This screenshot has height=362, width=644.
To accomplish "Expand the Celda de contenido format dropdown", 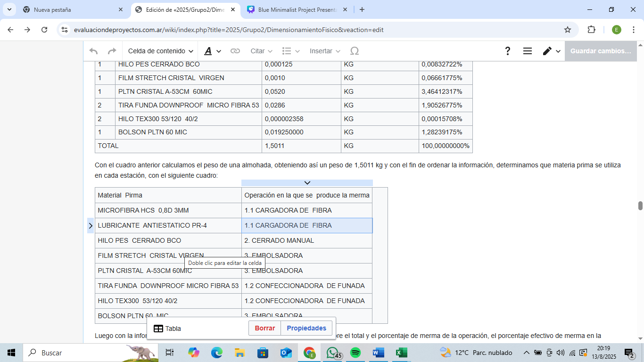I will [160, 51].
